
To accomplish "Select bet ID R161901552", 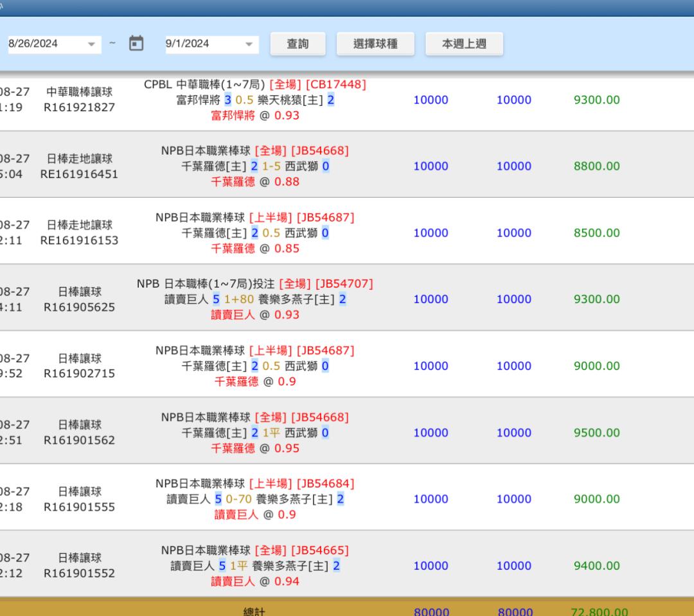I will [79, 574].
